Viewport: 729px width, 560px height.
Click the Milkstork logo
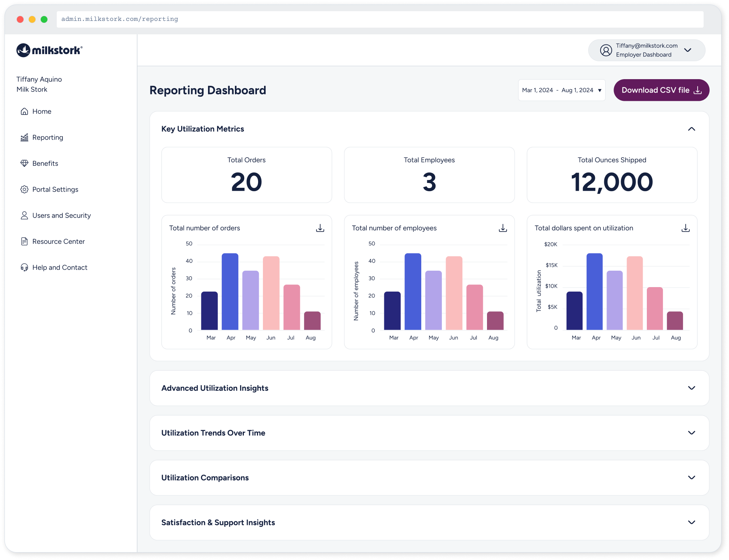[49, 50]
